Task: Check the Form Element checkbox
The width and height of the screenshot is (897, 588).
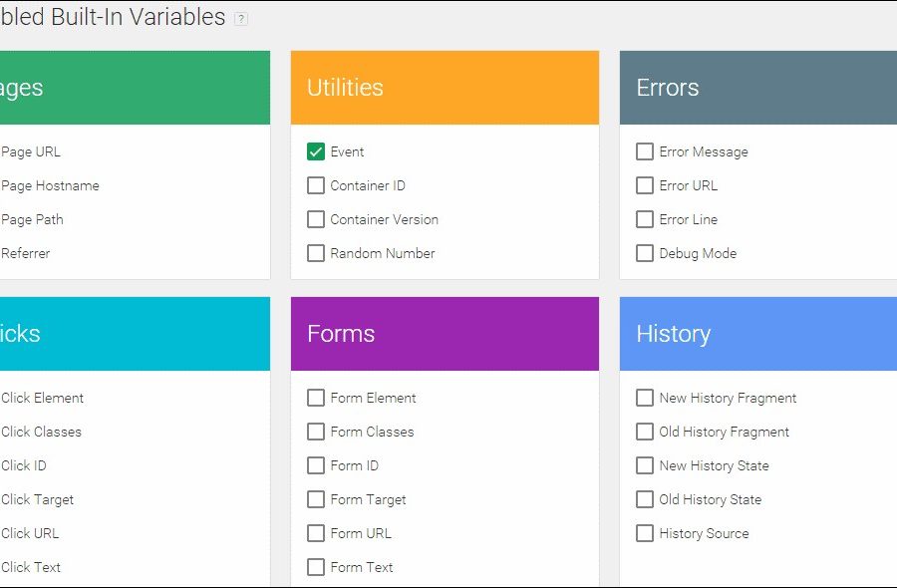Action: tap(316, 398)
